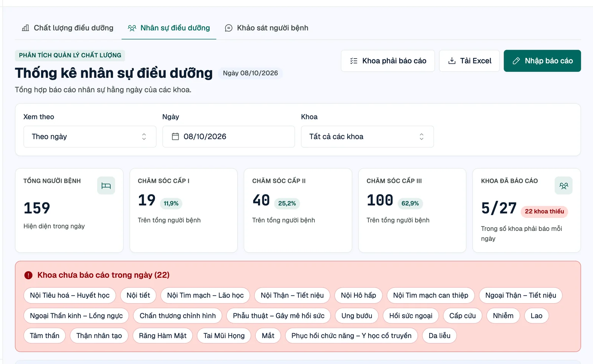Click the up-down chevron in the Tất cả các khoa selector
The height and width of the screenshot is (364, 593).
click(421, 136)
